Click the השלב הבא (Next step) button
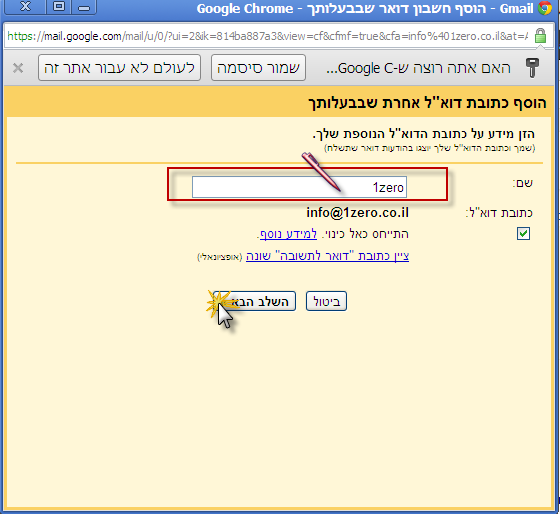This screenshot has width=560, height=514. (x=254, y=301)
